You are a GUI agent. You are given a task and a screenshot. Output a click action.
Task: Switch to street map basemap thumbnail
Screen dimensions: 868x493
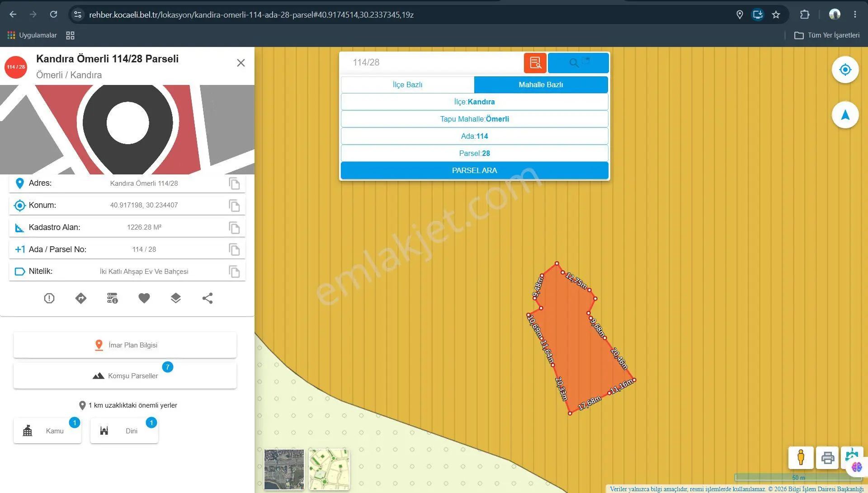tap(329, 470)
